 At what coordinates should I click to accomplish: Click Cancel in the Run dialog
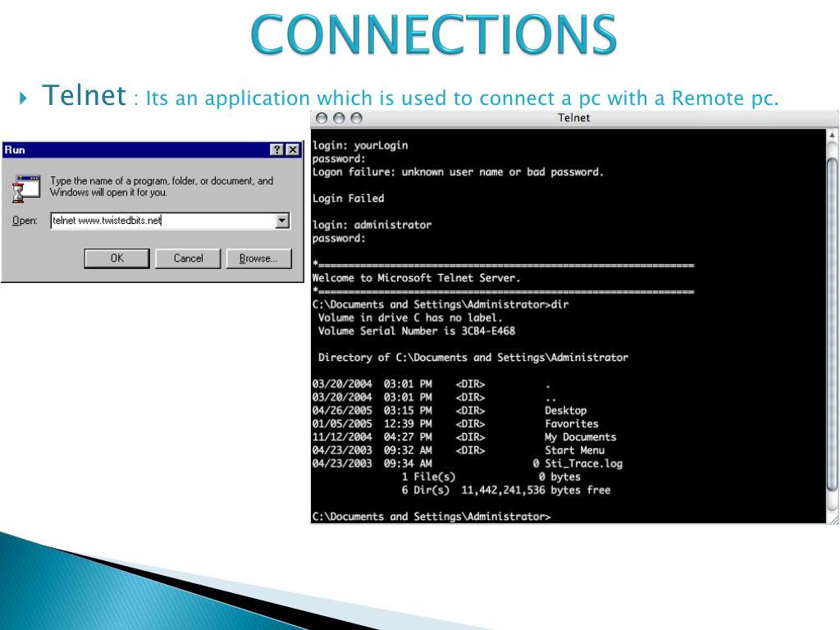(188, 258)
